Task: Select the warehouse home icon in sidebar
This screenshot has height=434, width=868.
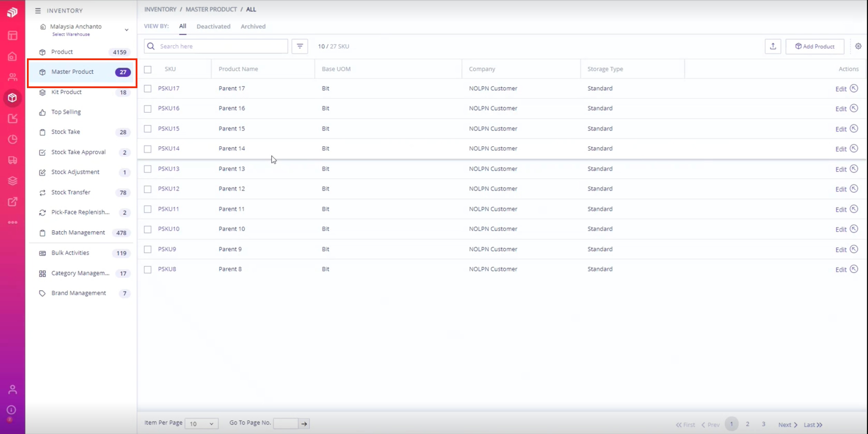Action: pyautogui.click(x=12, y=56)
